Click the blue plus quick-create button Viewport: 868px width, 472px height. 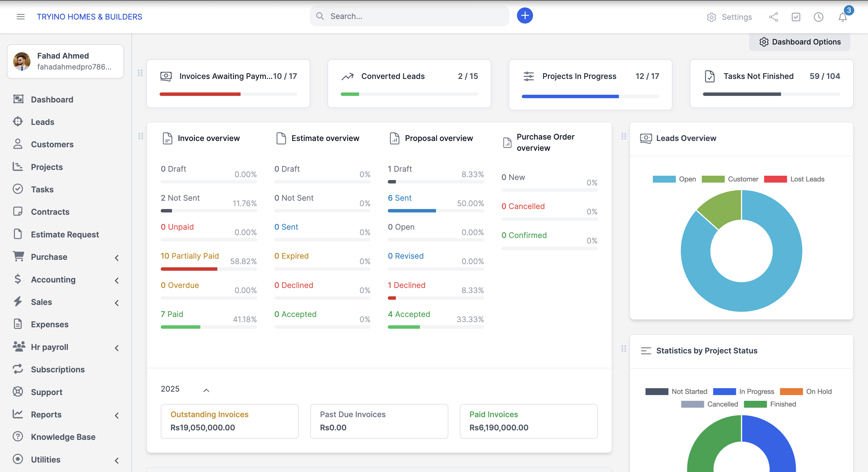pos(525,16)
